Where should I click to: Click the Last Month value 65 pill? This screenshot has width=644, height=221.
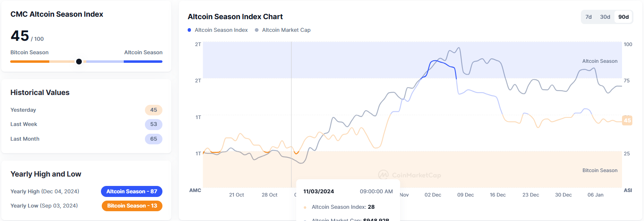click(x=153, y=139)
